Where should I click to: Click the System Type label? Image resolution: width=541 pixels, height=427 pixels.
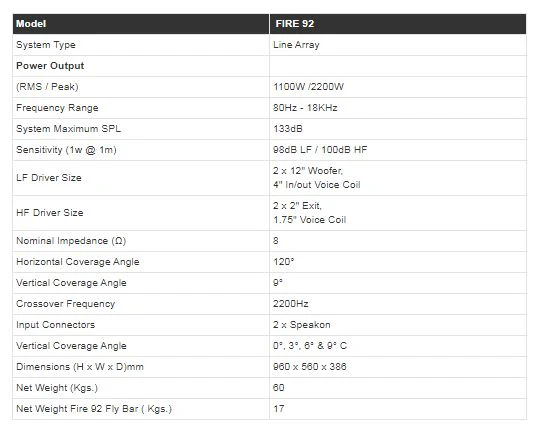coord(46,45)
